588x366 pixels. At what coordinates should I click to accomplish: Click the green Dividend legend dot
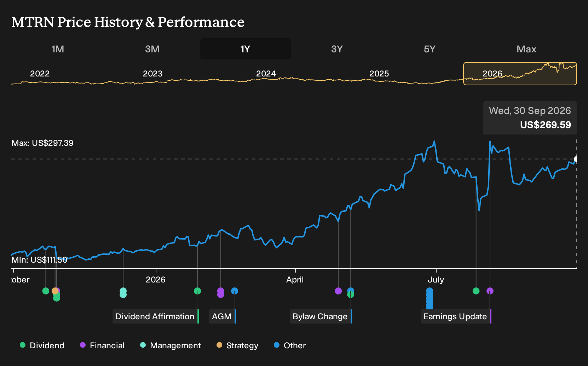(x=23, y=345)
